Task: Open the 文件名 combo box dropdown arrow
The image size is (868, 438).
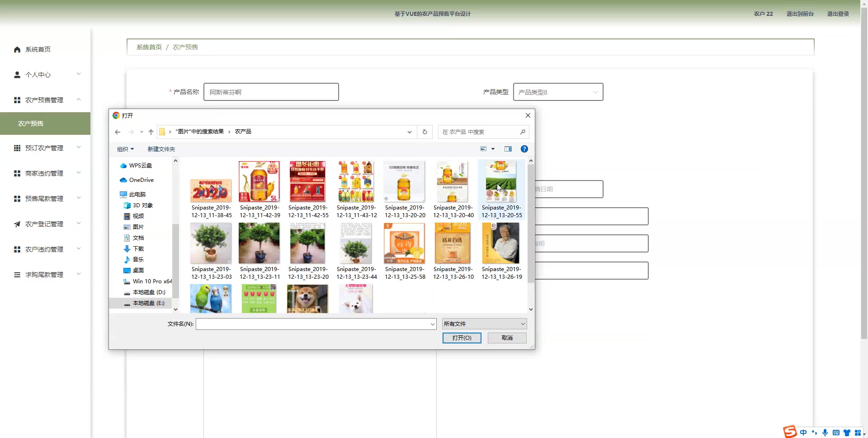Action: coord(433,324)
